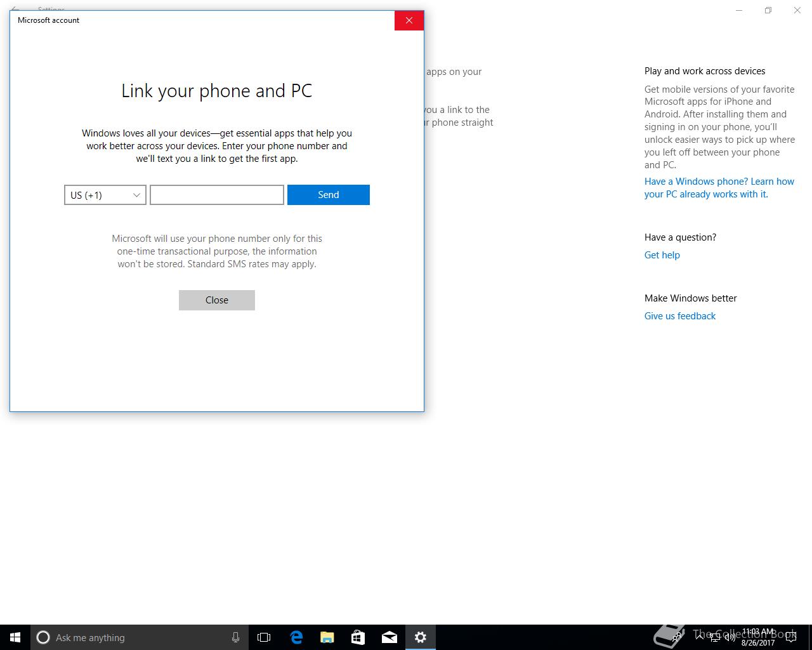Open the Windows Start menu
The width and height of the screenshot is (812, 650).
[15, 637]
